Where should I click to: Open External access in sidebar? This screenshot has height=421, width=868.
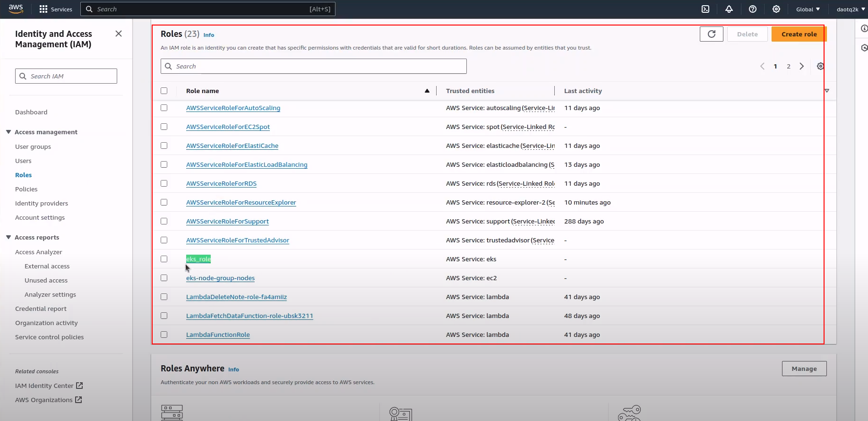[x=47, y=266]
